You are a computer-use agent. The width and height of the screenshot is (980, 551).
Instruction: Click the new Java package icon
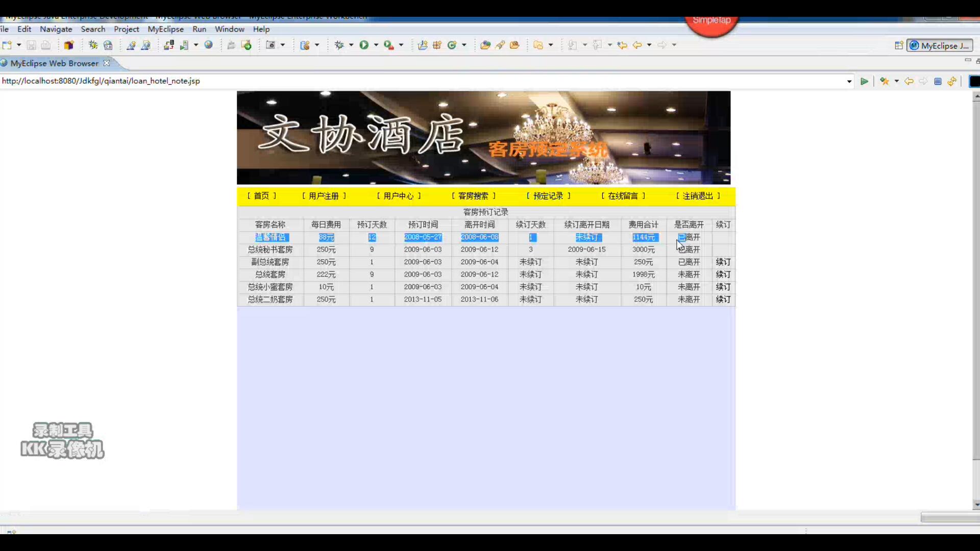[437, 45]
